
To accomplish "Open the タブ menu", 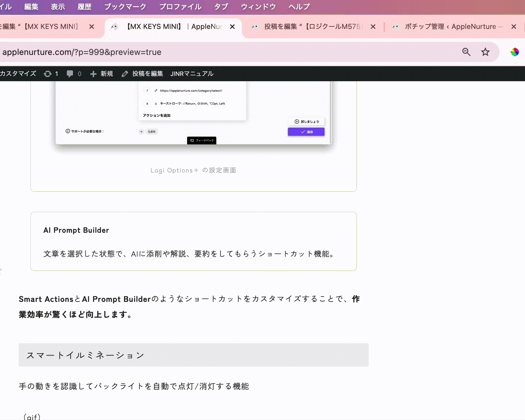I will coord(221,7).
